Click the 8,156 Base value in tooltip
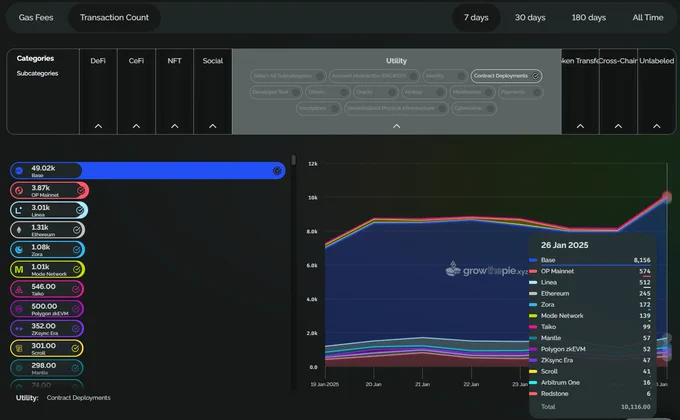The width and height of the screenshot is (680, 420). point(642,260)
